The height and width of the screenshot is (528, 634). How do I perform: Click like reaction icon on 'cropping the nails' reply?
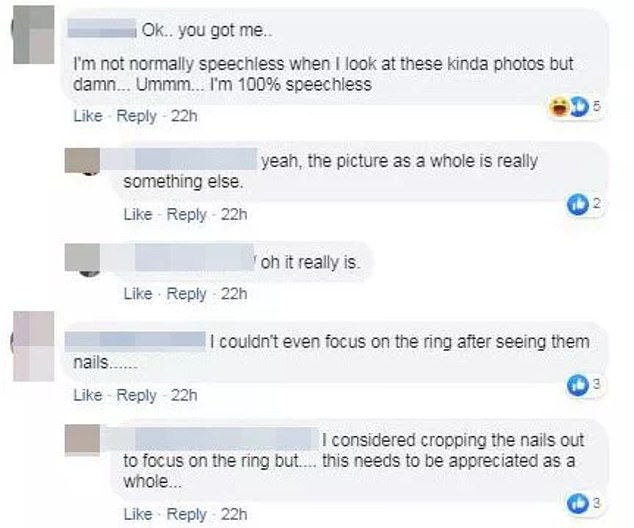(577, 503)
